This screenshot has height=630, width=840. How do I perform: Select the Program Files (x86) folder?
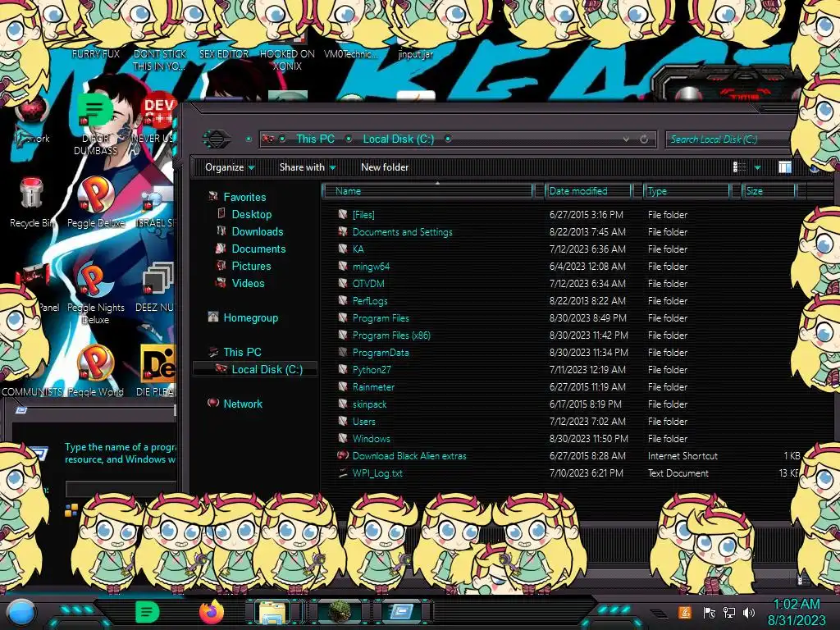click(391, 336)
